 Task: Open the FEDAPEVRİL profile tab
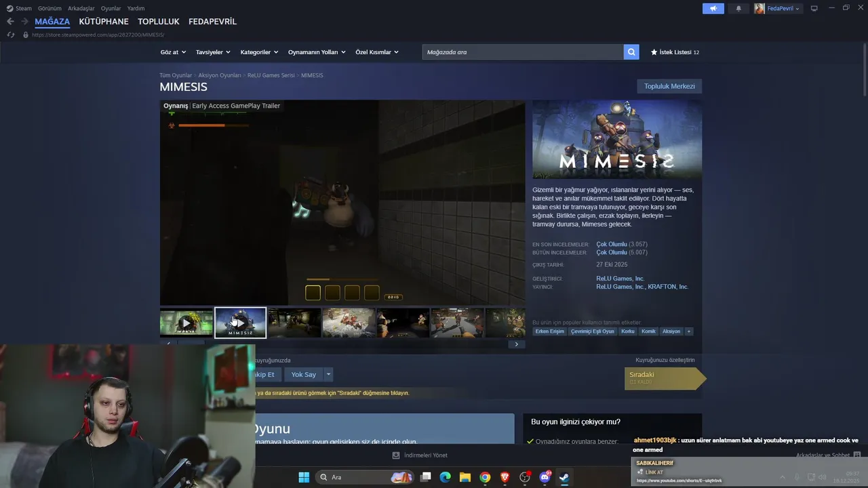coord(212,22)
